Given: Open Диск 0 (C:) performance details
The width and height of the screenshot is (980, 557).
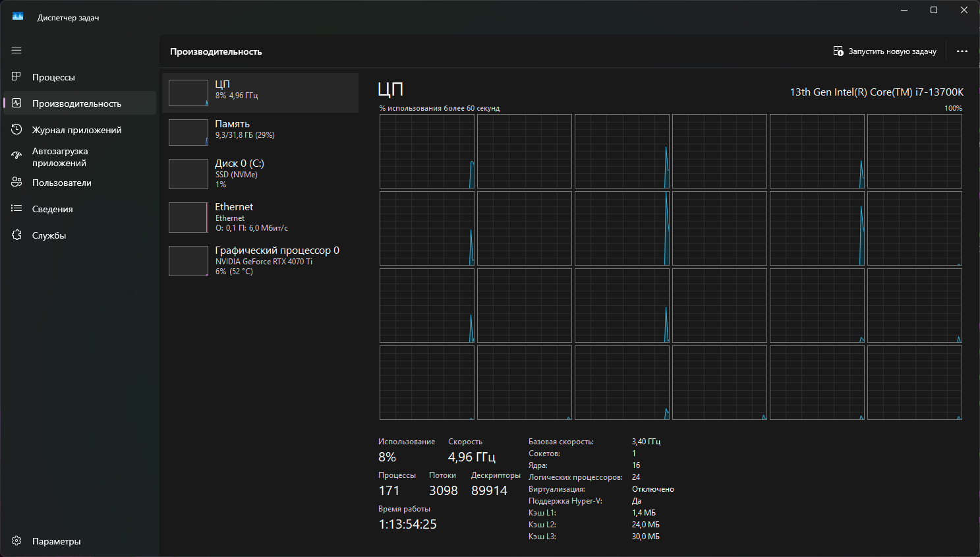Looking at the screenshot, I should pyautogui.click(x=260, y=174).
